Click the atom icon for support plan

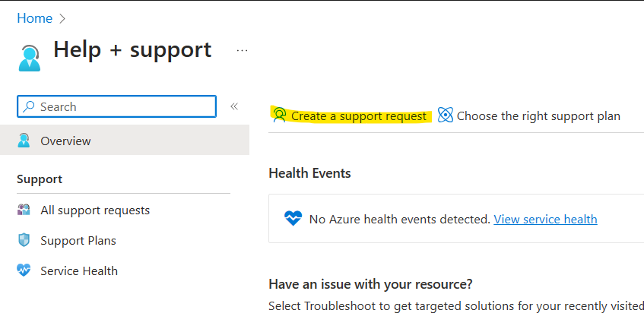click(x=446, y=115)
